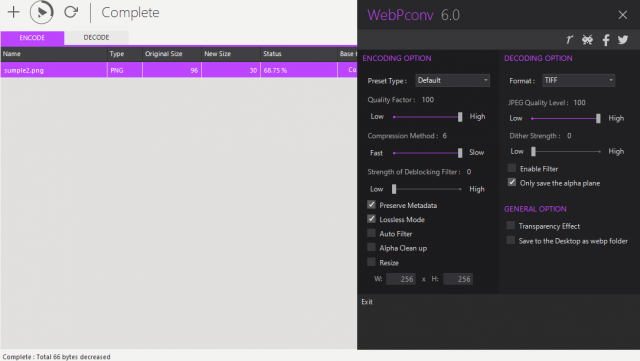This screenshot has width=640, height=361.
Task: Click the resize width input field
Action: (x=401, y=279)
